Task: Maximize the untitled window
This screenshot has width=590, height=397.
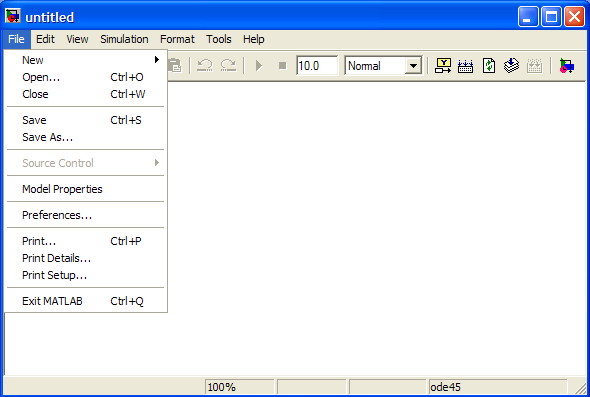Action: tap(551, 17)
